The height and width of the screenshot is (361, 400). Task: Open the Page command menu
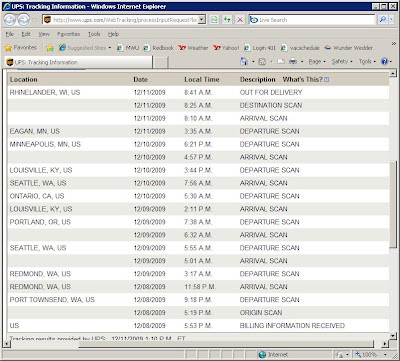[x=317, y=62]
